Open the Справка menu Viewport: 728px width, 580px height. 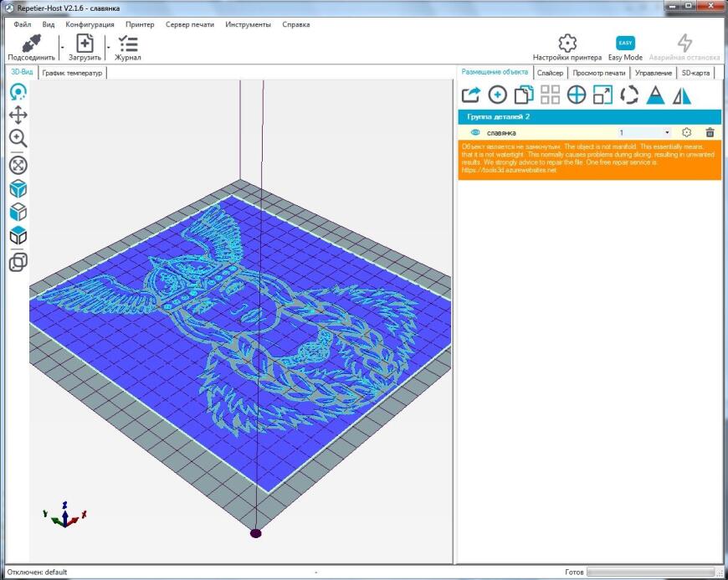click(x=295, y=24)
